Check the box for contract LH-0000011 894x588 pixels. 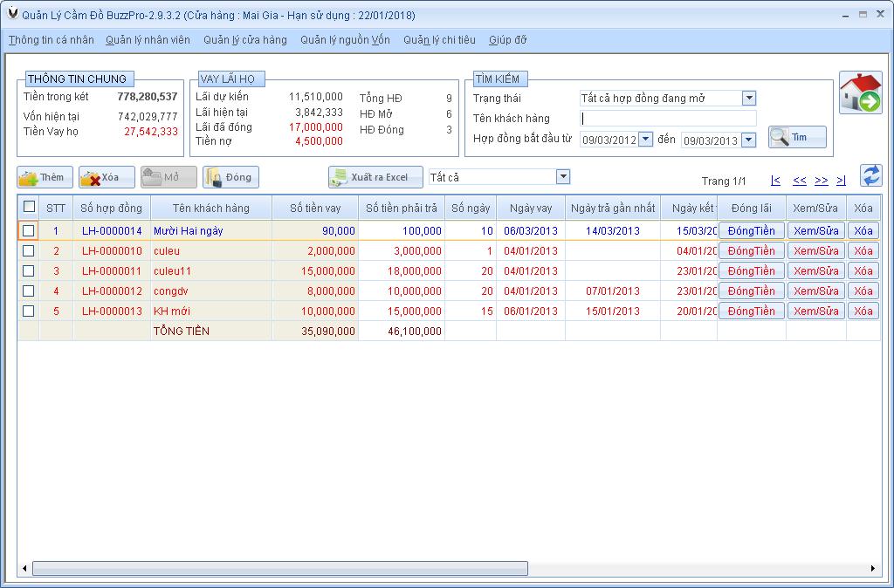[29, 270]
